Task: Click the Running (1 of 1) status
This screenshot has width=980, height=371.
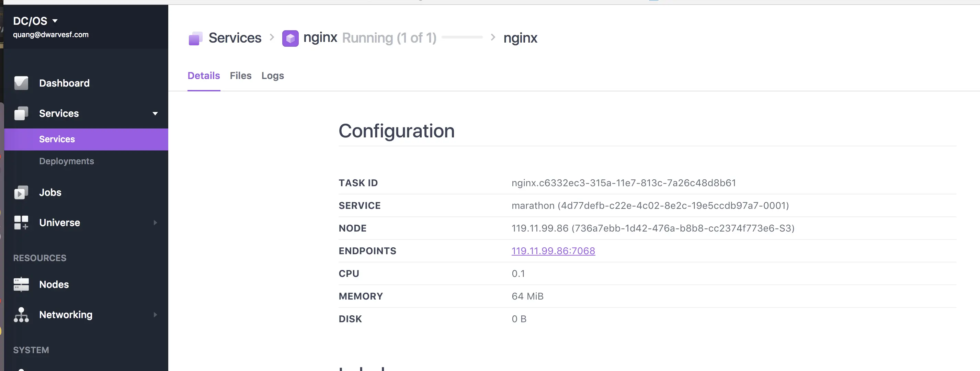Action: [389, 38]
